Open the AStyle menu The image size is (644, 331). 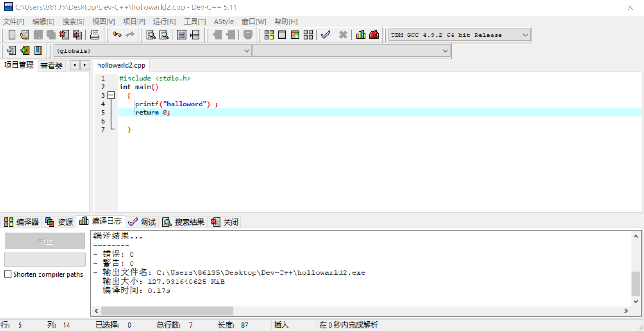coord(224,21)
